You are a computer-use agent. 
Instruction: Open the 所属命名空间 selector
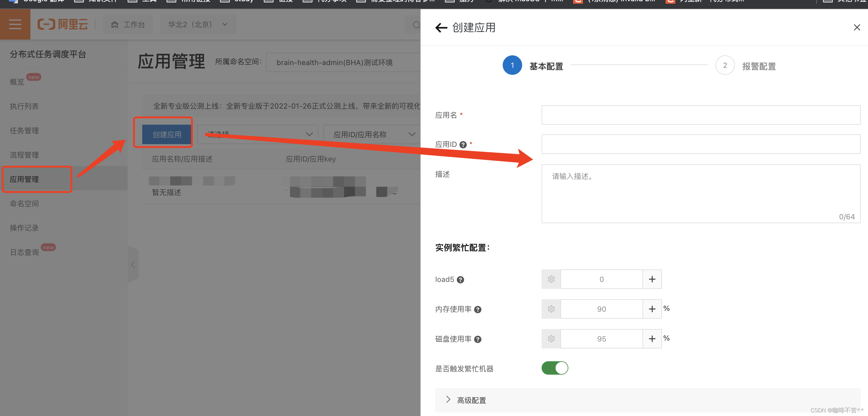(343, 62)
